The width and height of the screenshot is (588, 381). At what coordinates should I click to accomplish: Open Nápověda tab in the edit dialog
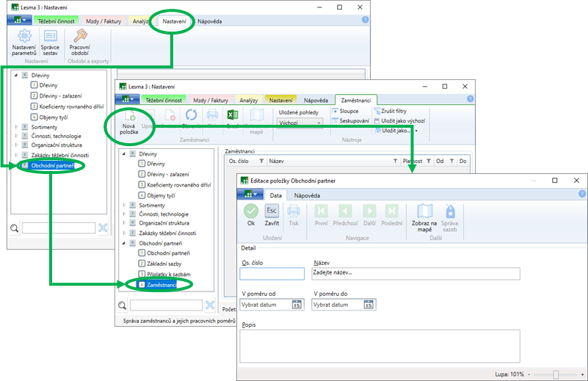click(307, 196)
